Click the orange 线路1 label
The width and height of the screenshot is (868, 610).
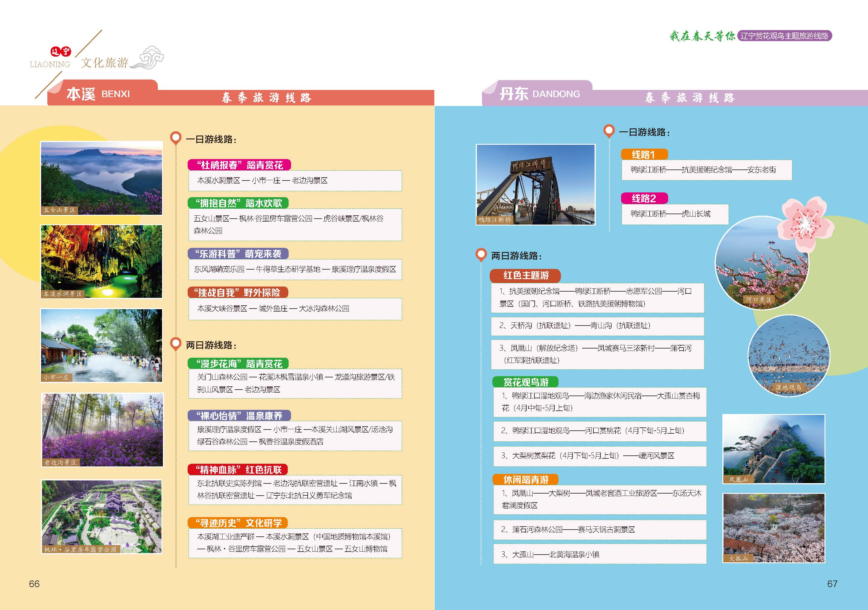[x=645, y=154]
